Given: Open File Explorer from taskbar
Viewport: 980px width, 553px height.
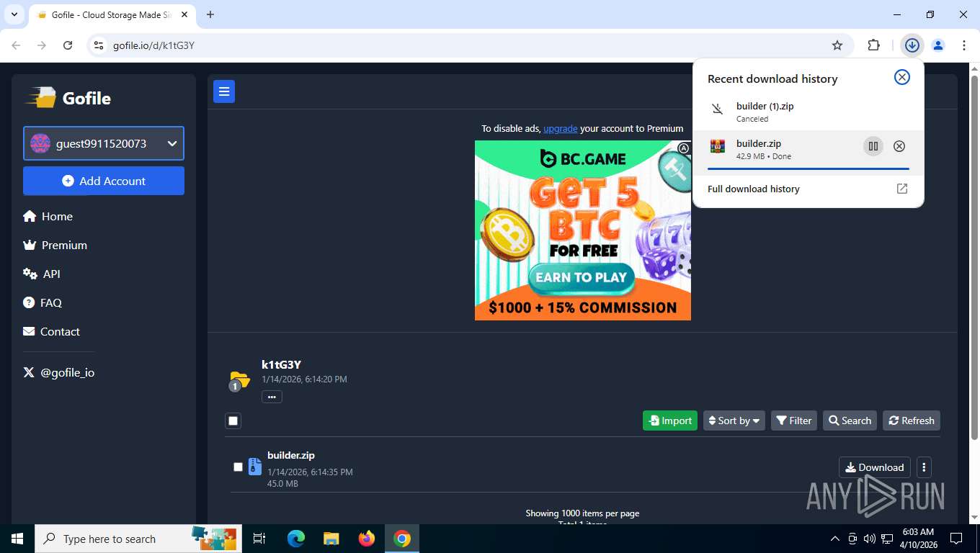Looking at the screenshot, I should 331,539.
